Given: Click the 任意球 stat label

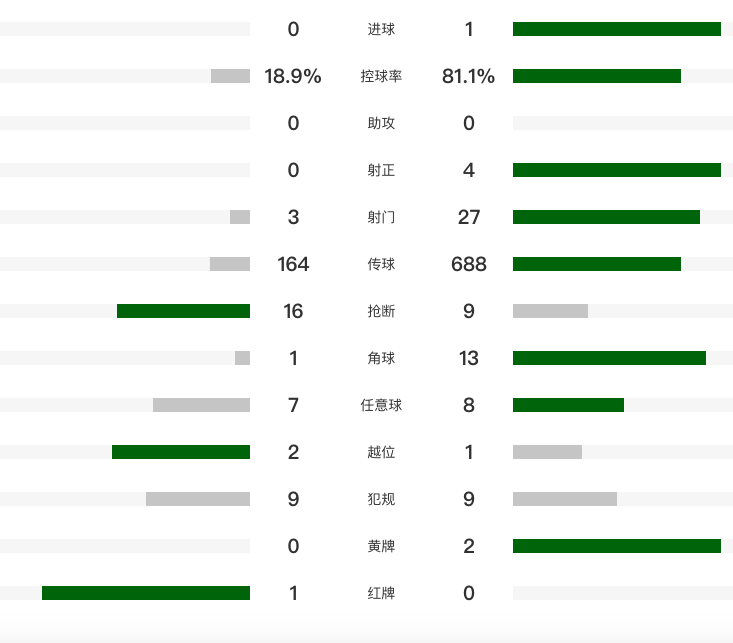Looking at the screenshot, I should 381,405.
